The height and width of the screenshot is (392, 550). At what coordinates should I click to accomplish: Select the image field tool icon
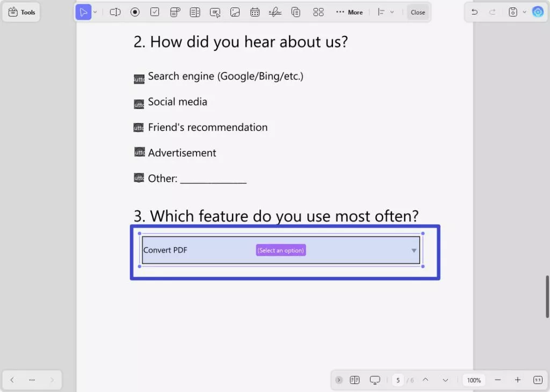click(x=235, y=12)
